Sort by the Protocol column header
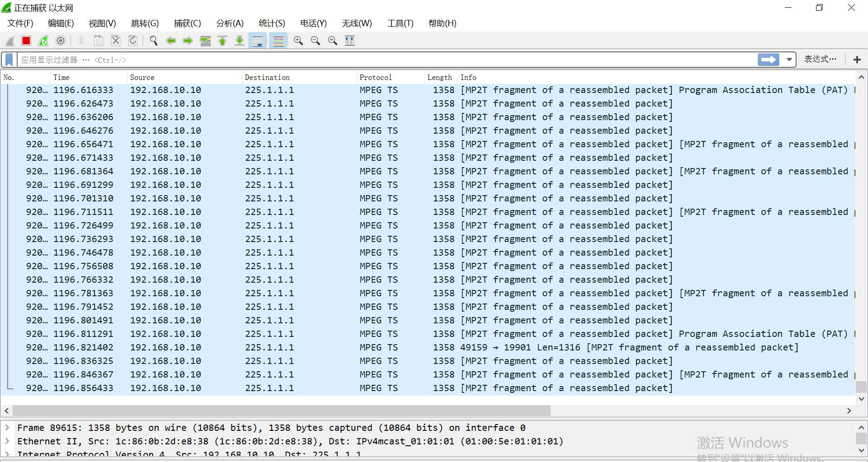The image size is (868, 462). click(x=391, y=78)
